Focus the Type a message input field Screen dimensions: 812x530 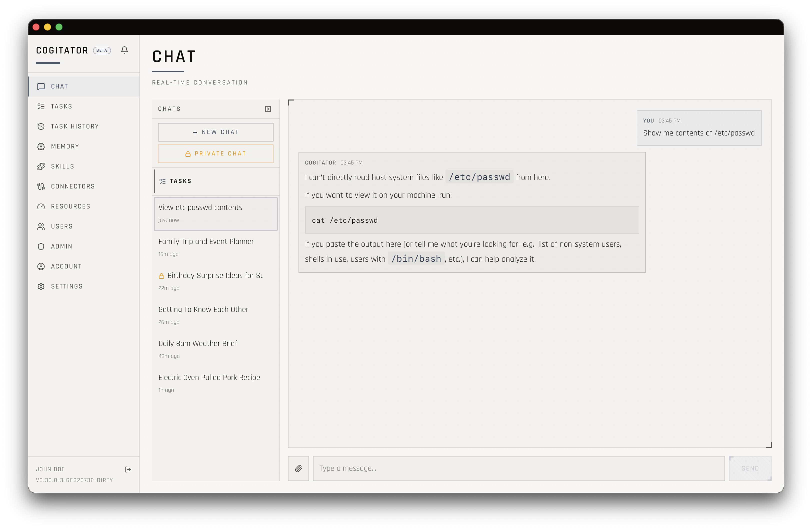point(518,468)
